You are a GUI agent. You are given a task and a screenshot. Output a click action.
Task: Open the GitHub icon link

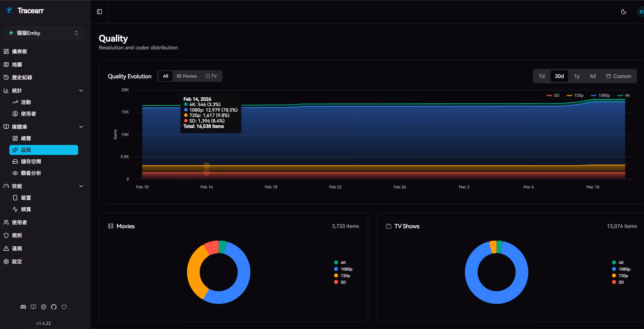[54, 307]
